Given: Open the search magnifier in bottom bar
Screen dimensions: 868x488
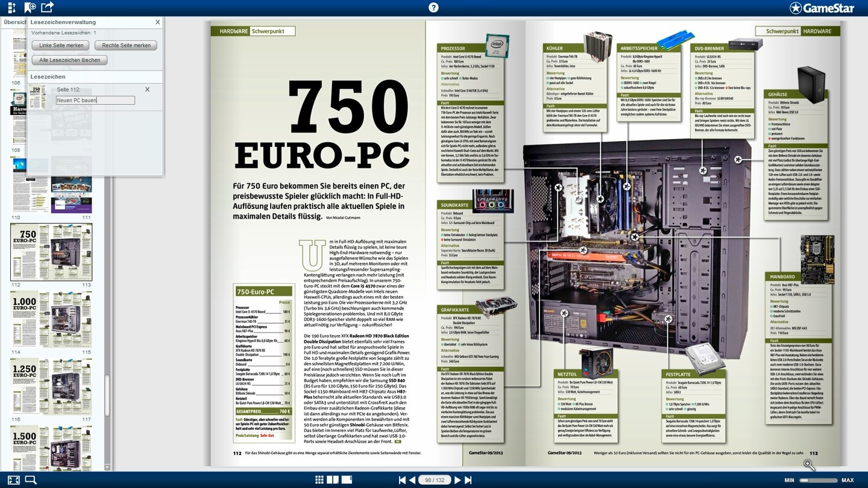Looking at the screenshot, I should click(31, 480).
